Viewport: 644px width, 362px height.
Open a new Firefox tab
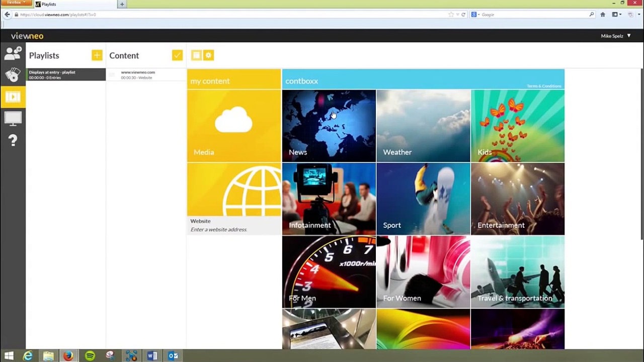pos(122,4)
